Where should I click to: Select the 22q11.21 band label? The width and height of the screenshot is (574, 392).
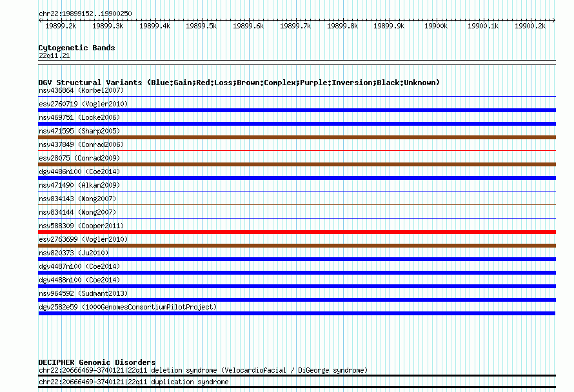coord(54,55)
